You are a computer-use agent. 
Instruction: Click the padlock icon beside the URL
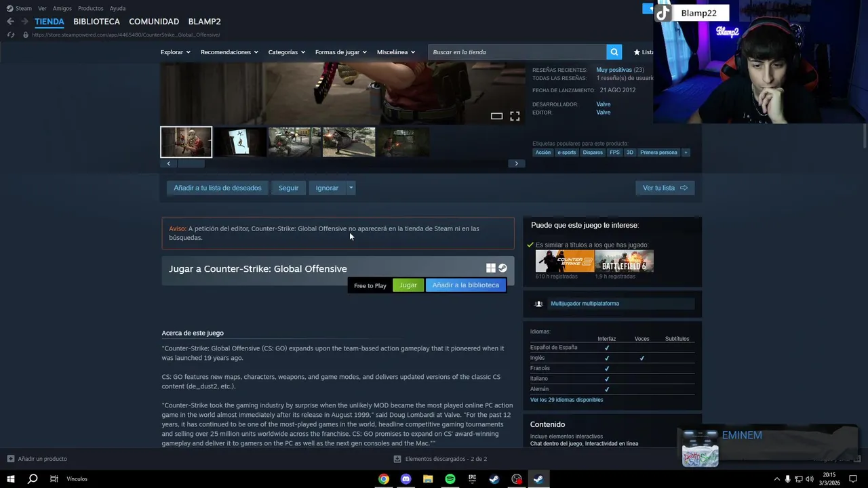(x=26, y=35)
